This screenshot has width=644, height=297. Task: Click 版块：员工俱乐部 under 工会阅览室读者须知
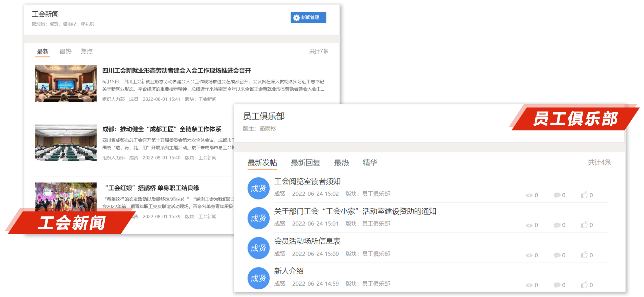[368, 194]
